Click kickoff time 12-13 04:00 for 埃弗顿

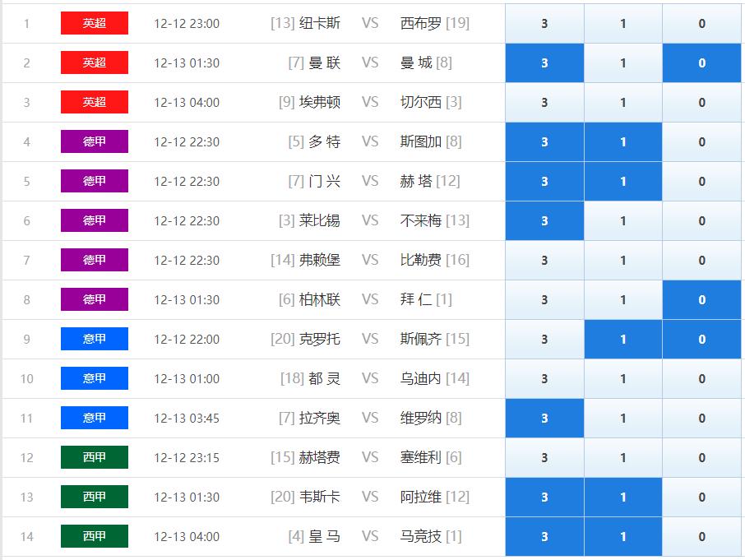pyautogui.click(x=187, y=103)
